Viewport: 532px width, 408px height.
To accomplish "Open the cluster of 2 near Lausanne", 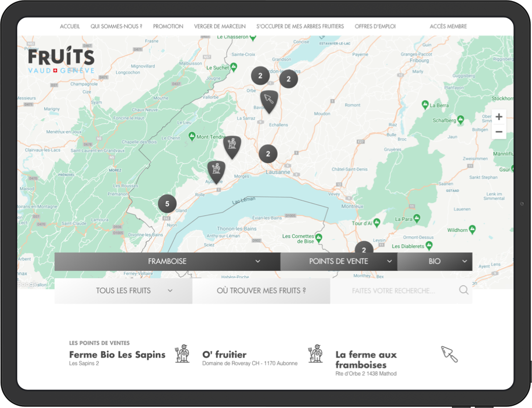I will point(268,154).
